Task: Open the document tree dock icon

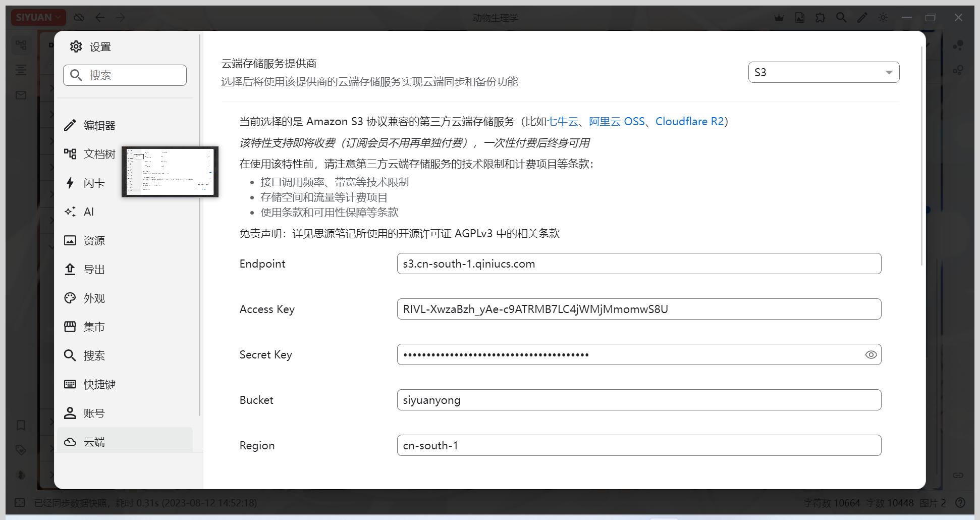Action: pos(21,44)
